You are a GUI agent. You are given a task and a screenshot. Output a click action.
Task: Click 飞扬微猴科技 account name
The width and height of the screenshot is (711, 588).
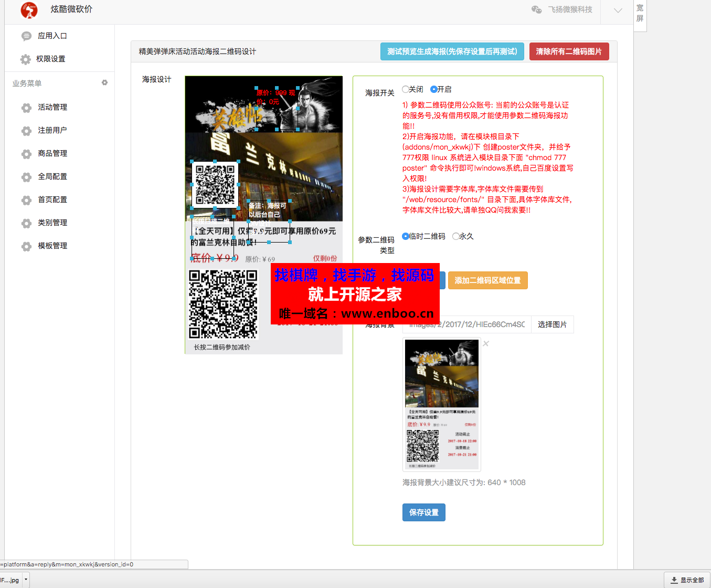coord(570,9)
